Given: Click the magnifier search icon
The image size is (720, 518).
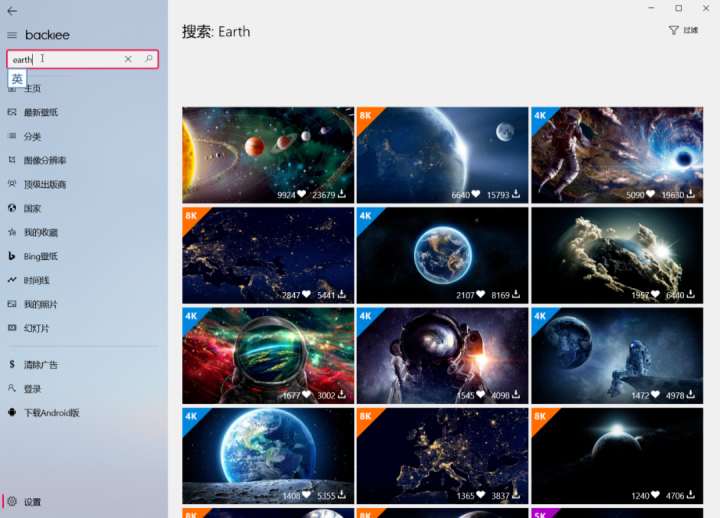Looking at the screenshot, I should (x=148, y=59).
